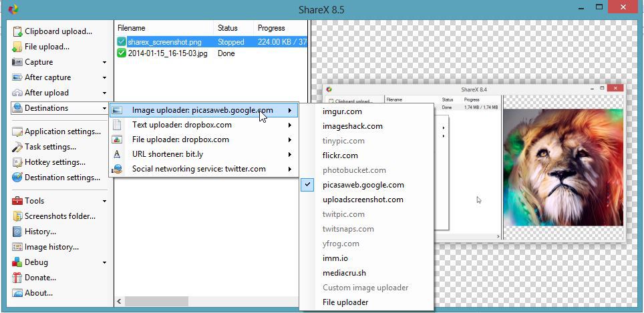Click the Donate gift icon
The width and height of the screenshot is (644, 313).
pos(17,278)
